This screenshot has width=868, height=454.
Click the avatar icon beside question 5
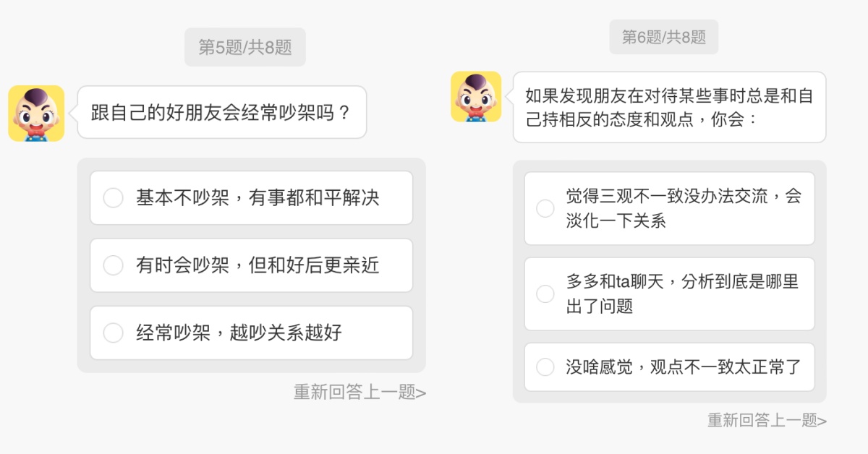click(36, 113)
